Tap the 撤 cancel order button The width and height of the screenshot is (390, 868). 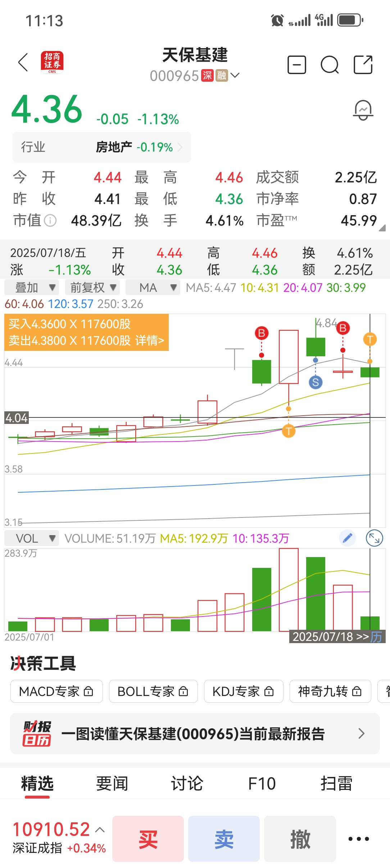300,839
